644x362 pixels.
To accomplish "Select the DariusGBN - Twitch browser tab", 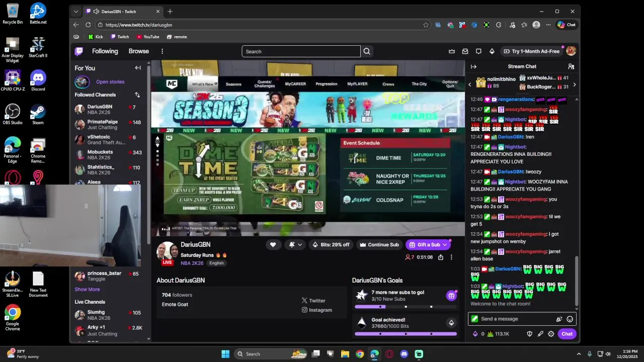I will tap(123, 12).
